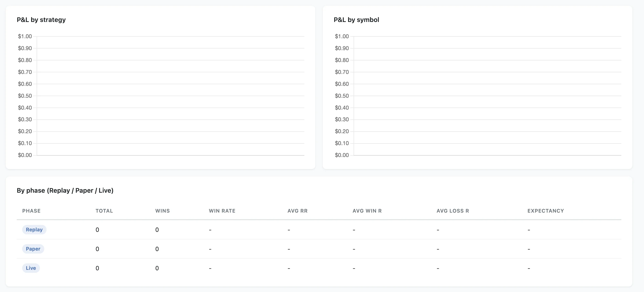
Task: Click the Live phase badge
Action: pyautogui.click(x=31, y=268)
